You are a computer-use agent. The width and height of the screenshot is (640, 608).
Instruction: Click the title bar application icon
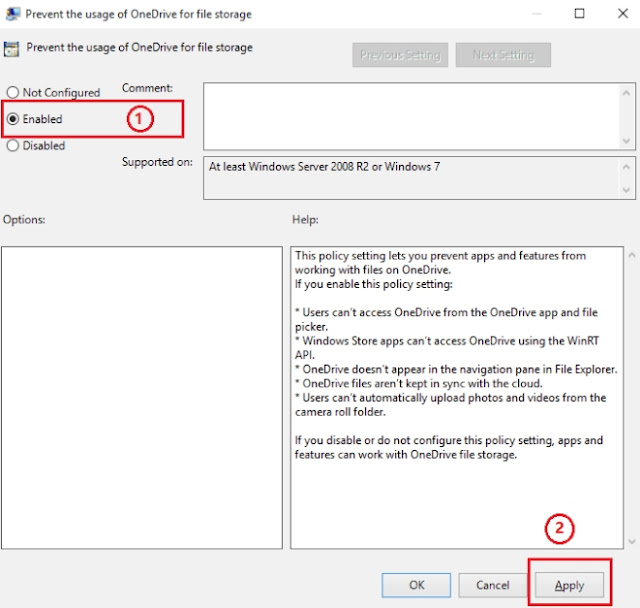[12, 14]
